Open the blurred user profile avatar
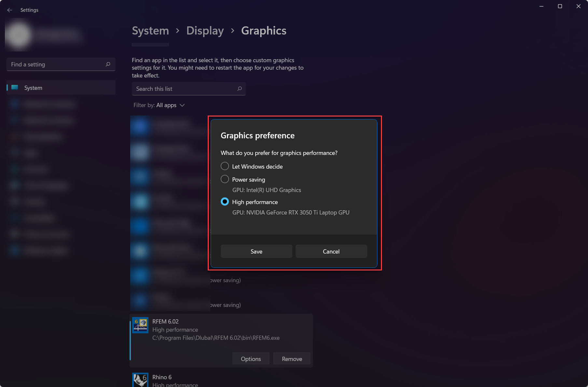This screenshot has width=588, height=387. tap(19, 35)
